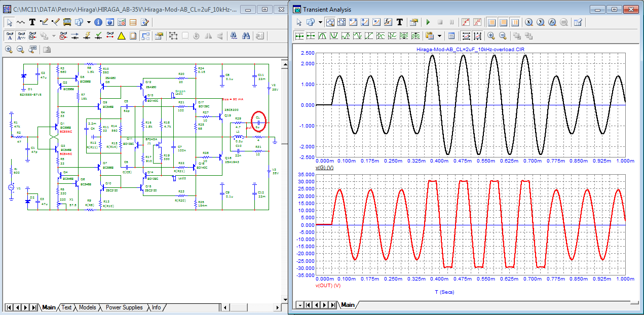Expand dropdown arrow next to analysis clipboard icon

pos(439,36)
